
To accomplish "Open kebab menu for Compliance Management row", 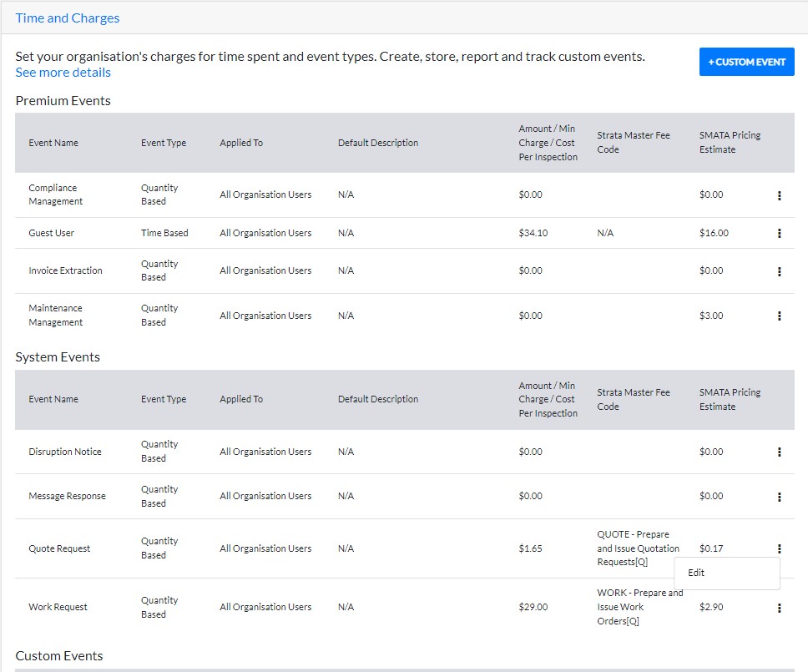I will pos(779,195).
